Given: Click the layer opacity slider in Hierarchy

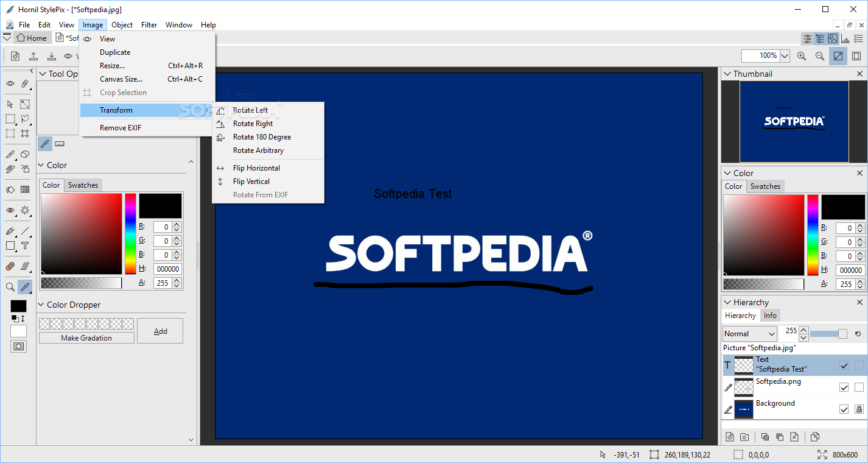Looking at the screenshot, I should pos(828,334).
